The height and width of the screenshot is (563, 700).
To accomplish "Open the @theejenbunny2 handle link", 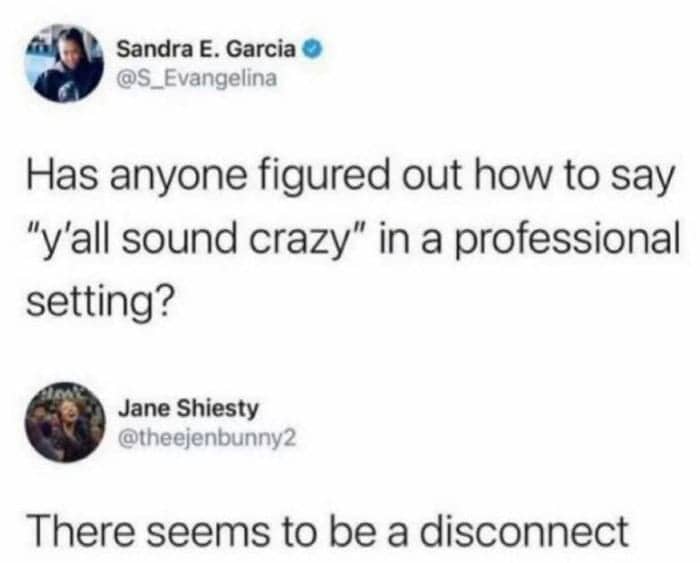I will (206, 439).
